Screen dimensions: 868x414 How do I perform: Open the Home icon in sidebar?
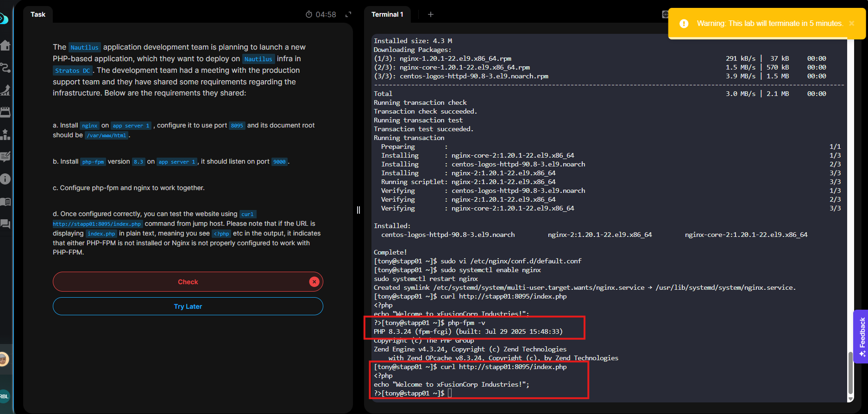click(x=5, y=45)
